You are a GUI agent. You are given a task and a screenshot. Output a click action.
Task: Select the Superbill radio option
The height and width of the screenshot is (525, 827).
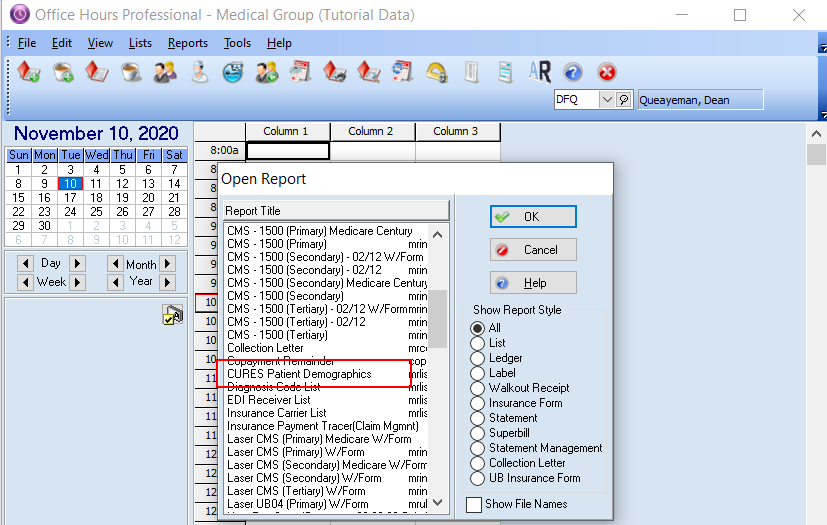(477, 433)
